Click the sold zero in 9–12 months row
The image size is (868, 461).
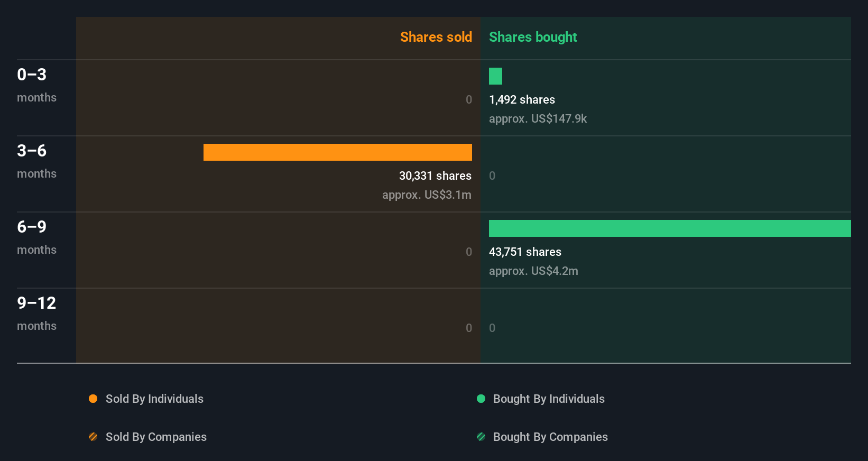click(x=469, y=328)
